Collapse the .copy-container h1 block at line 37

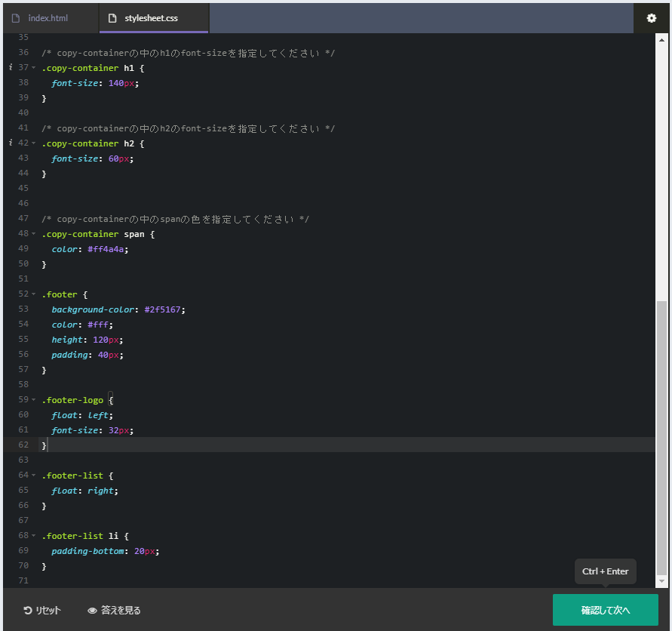click(x=33, y=67)
